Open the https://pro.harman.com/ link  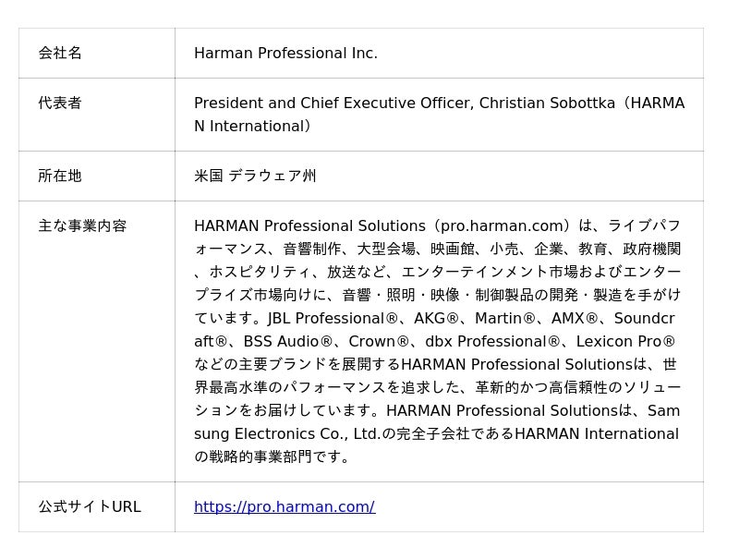pyautogui.click(x=284, y=506)
